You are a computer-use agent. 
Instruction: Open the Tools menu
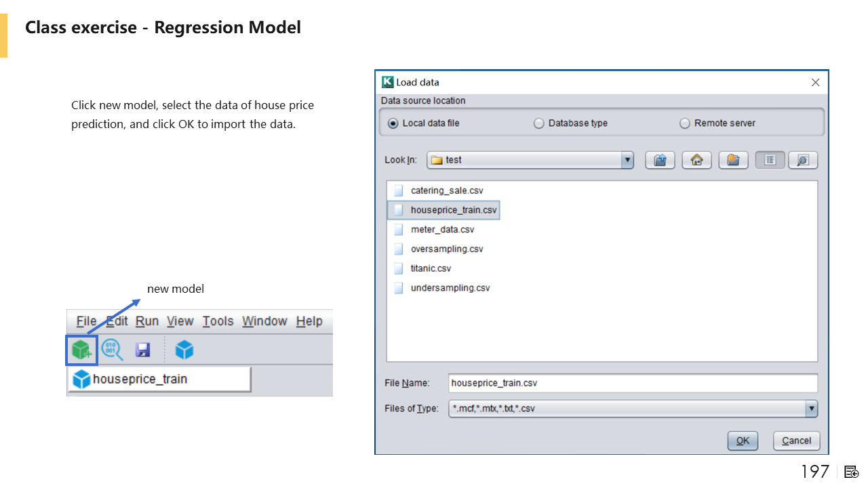tap(218, 321)
